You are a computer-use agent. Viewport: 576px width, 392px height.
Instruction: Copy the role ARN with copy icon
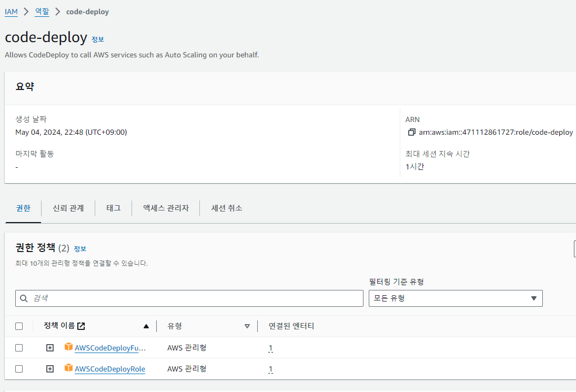click(x=411, y=132)
